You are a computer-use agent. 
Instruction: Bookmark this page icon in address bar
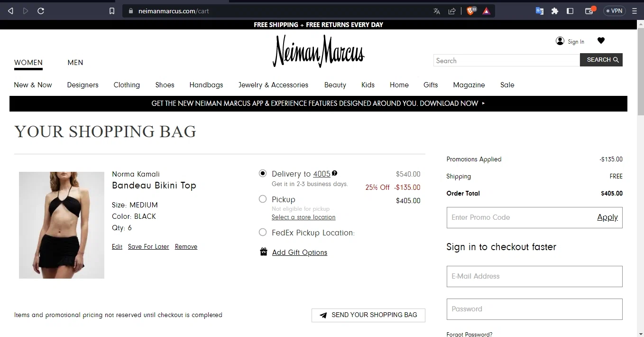pyautogui.click(x=112, y=11)
